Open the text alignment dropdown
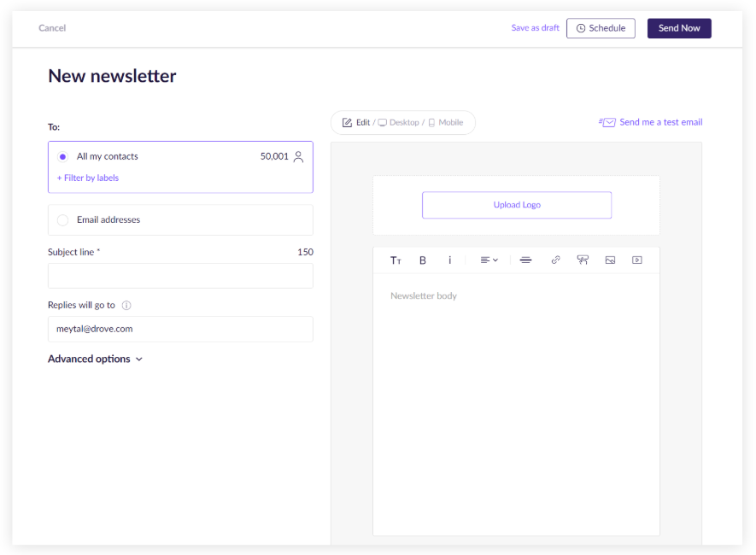 489,260
